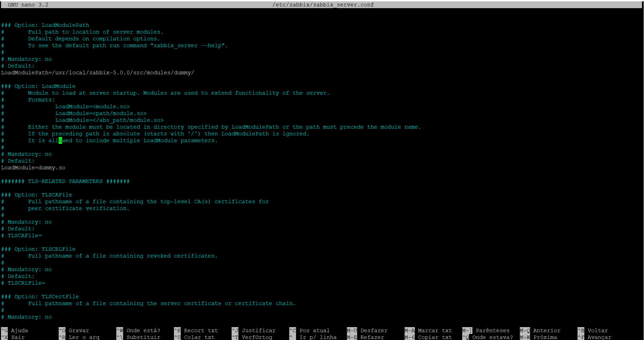The width and height of the screenshot is (644, 340).
Task: Click the 'TLS-RELATED PARAMETERS' section header
Action: click(65, 181)
